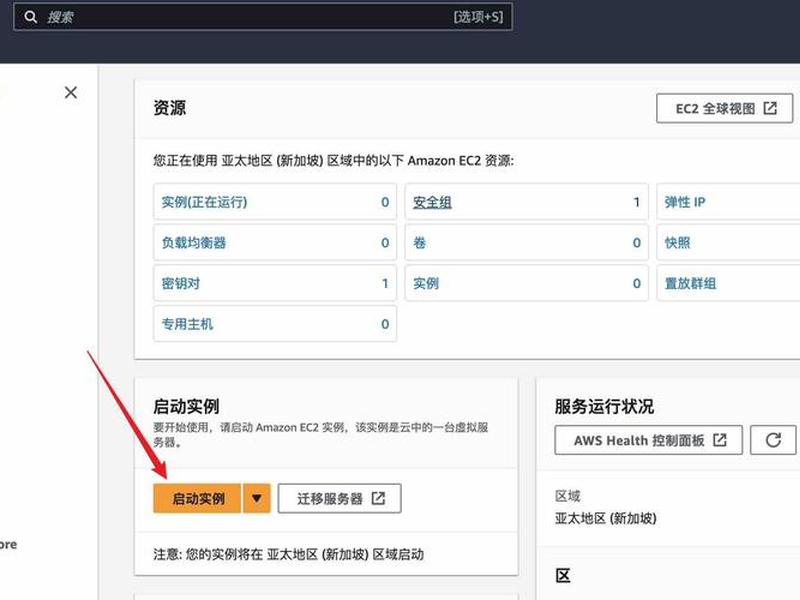Open 置放群组 resource link
This screenshot has height=600, width=800.
point(690,283)
